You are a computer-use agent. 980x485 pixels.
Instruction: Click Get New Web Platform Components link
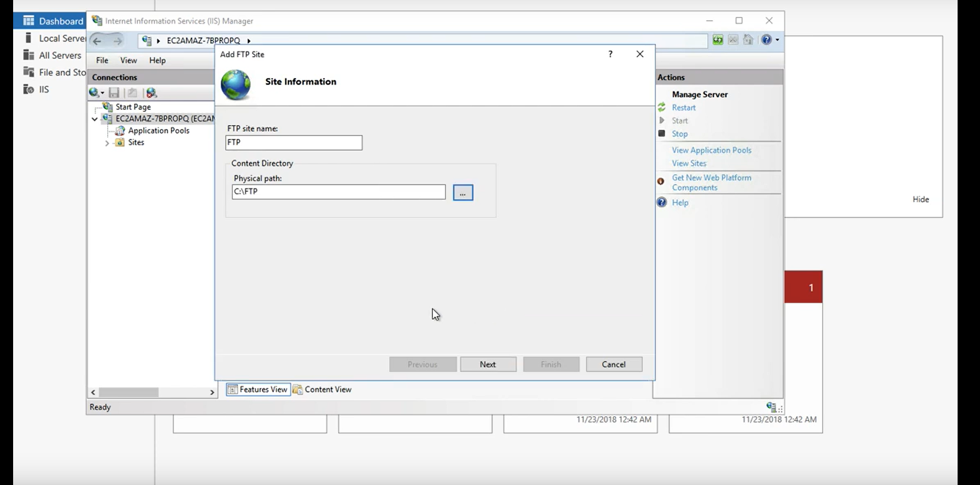(711, 182)
